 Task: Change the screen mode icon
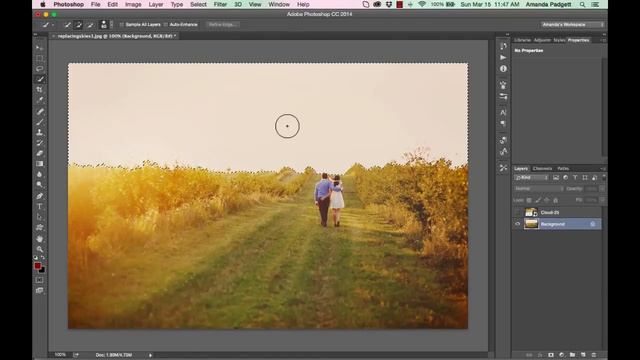pyautogui.click(x=39, y=291)
